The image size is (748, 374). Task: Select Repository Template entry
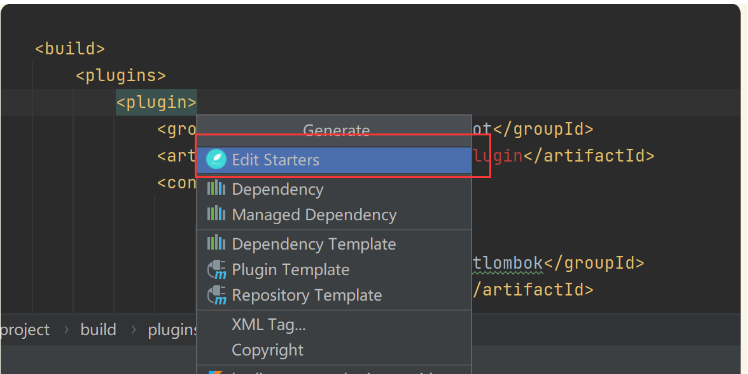(334, 295)
